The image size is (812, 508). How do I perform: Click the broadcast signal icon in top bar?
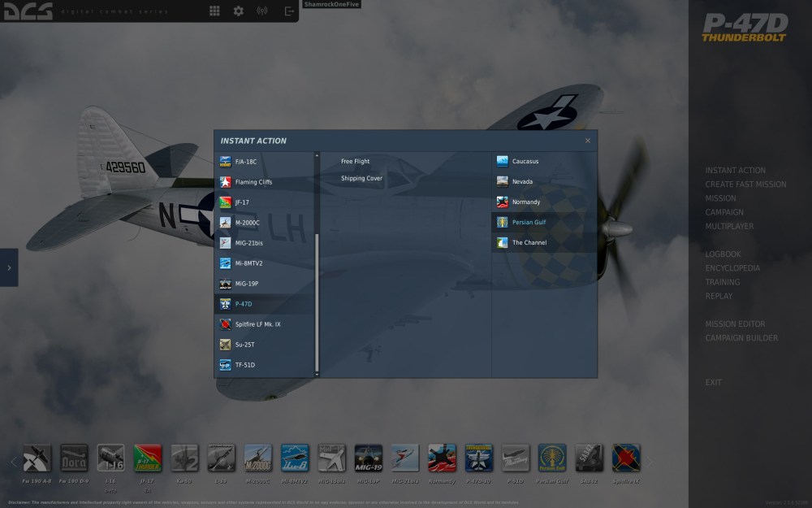click(x=262, y=11)
